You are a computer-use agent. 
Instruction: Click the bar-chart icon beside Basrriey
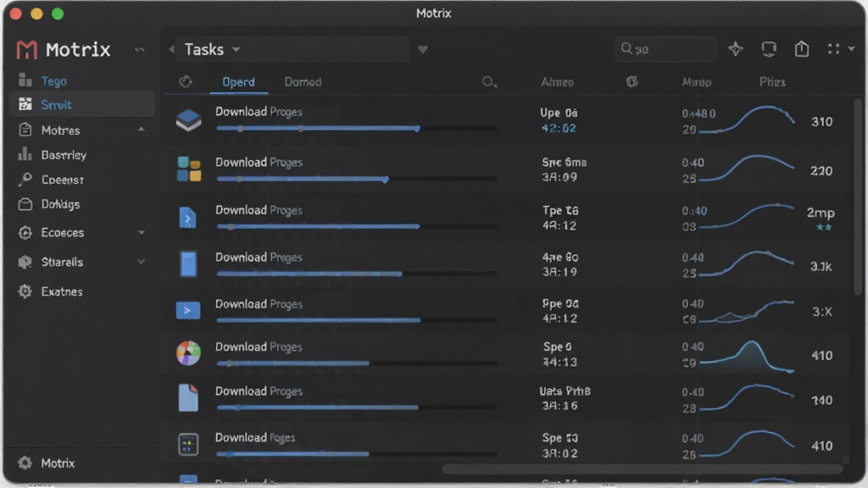tap(25, 154)
